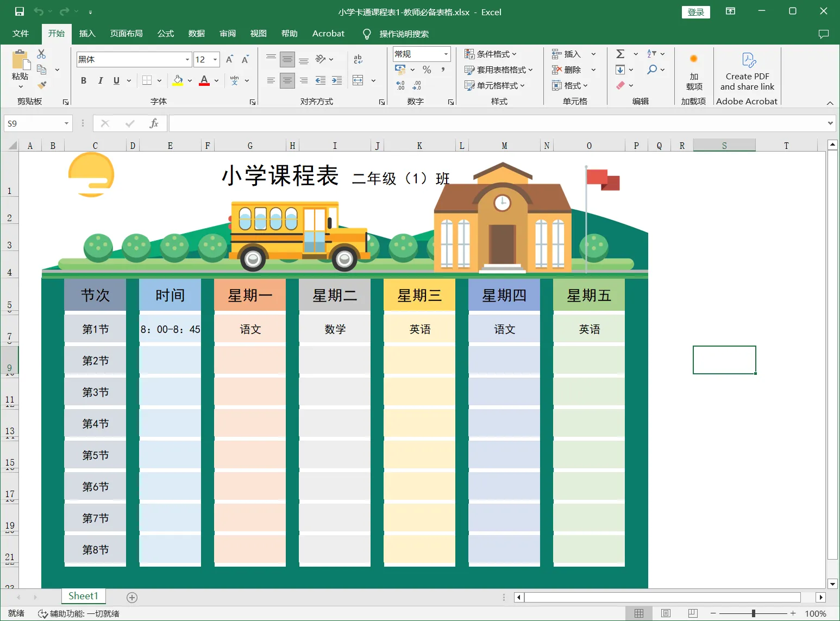The image size is (840, 621).
Task: Click the 删除 delete cells button
Action: pyautogui.click(x=567, y=70)
